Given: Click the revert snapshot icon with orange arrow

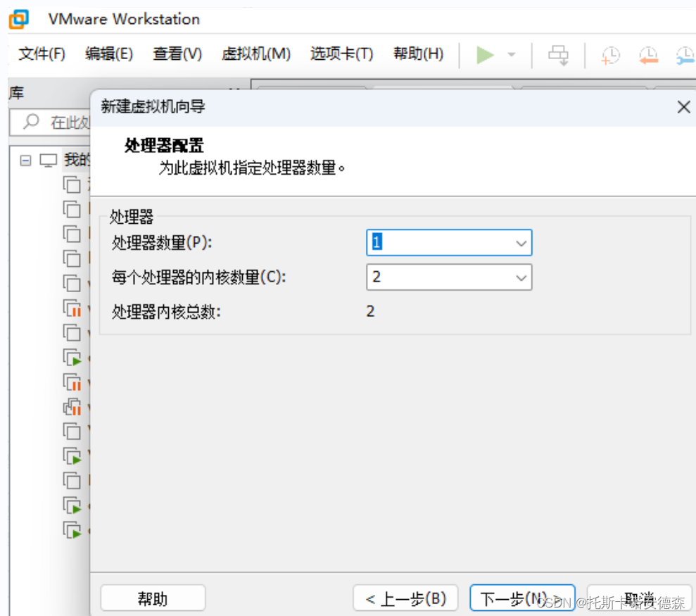Looking at the screenshot, I should (x=649, y=56).
